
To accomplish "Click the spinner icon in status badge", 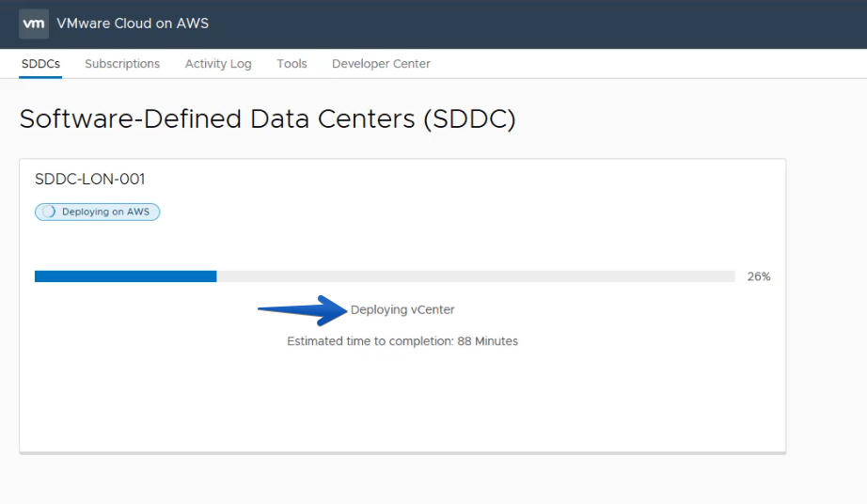I will (x=49, y=212).
